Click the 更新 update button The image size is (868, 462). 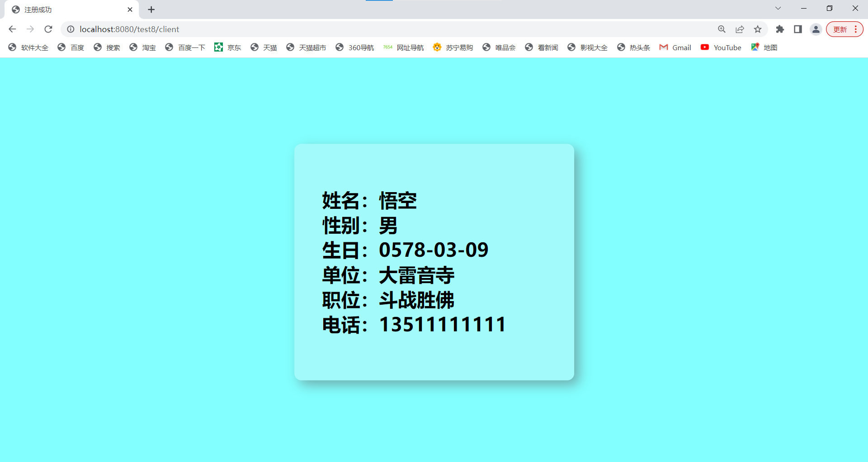[x=841, y=29]
